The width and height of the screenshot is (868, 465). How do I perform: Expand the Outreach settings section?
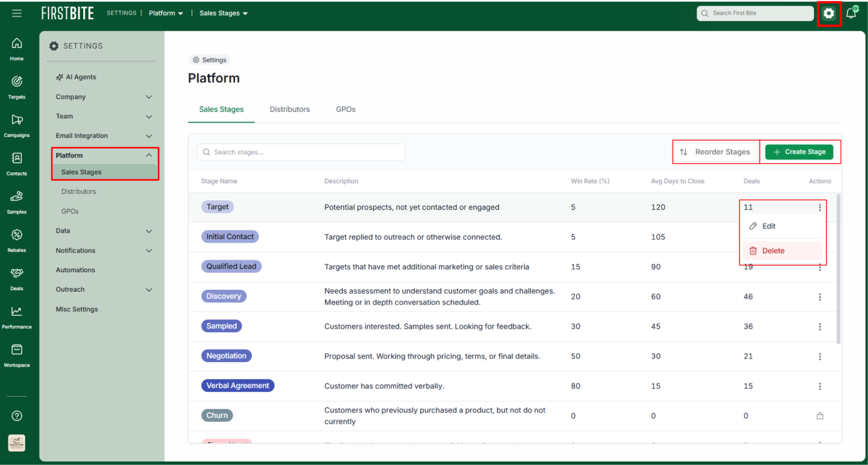(x=104, y=290)
